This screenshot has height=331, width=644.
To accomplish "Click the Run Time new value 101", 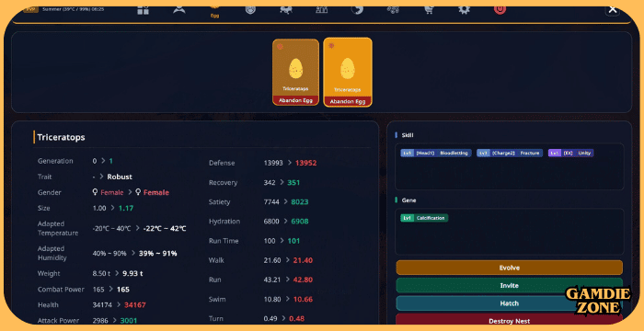I will pos(293,241).
